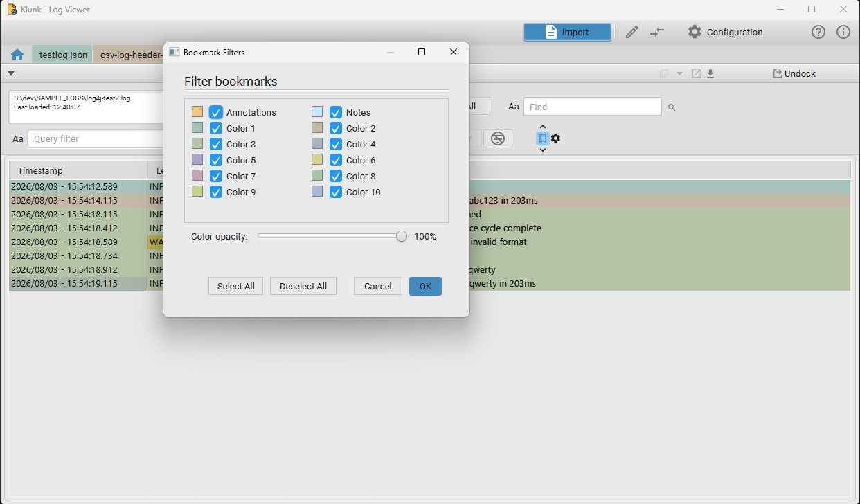Maximize the Bookmark Filters dialog
Viewport: 860px width, 504px height.
422,52
